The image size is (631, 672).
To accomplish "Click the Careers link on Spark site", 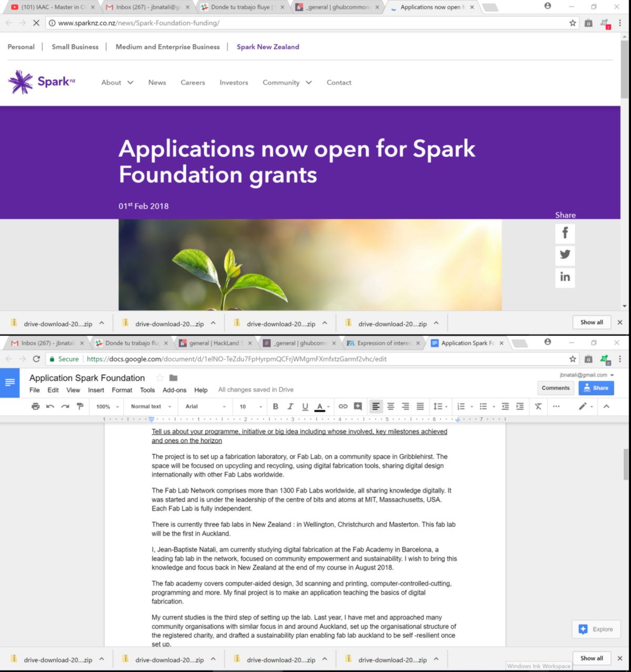I will pyautogui.click(x=193, y=83).
